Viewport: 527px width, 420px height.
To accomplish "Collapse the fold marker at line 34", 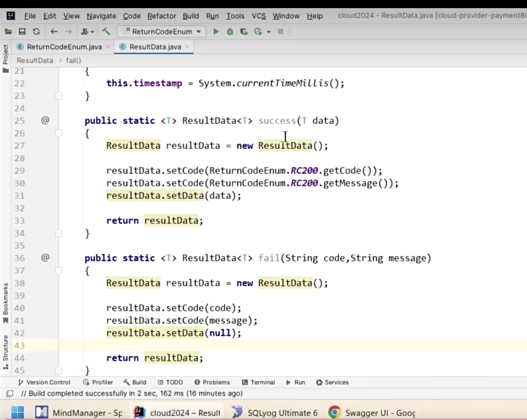I will point(59,233).
